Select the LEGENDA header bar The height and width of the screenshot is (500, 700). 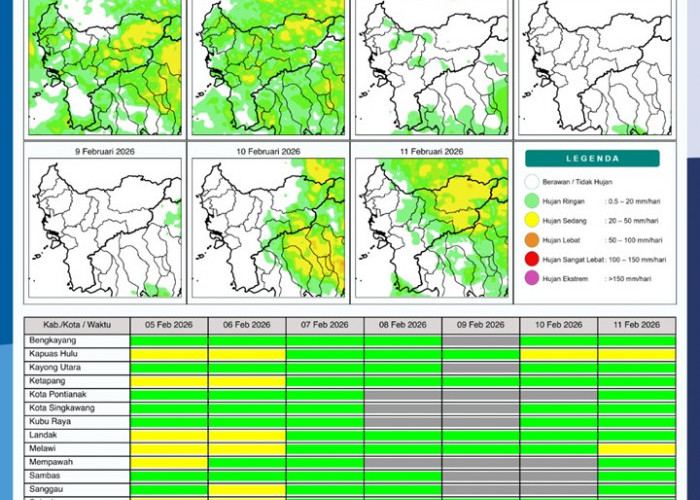point(592,158)
